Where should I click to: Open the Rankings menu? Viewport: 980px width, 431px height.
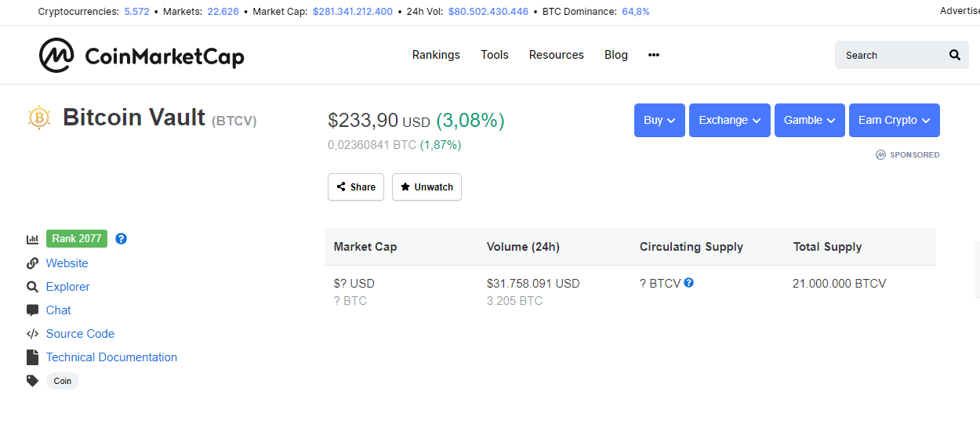point(436,55)
